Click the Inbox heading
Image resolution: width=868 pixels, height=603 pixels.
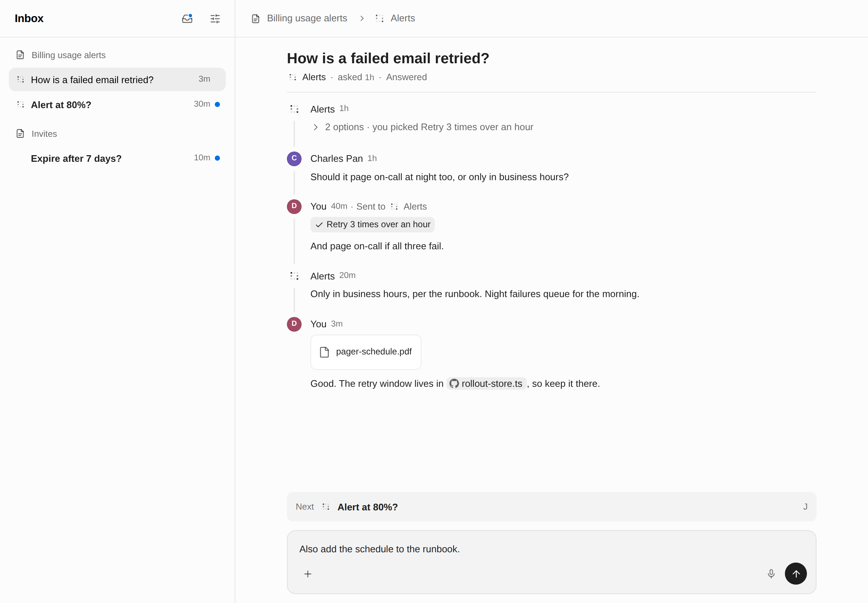pyautogui.click(x=29, y=18)
